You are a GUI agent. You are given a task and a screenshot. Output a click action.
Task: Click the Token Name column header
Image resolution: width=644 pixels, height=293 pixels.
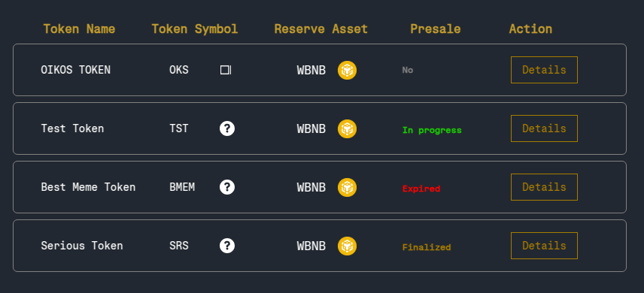click(79, 29)
